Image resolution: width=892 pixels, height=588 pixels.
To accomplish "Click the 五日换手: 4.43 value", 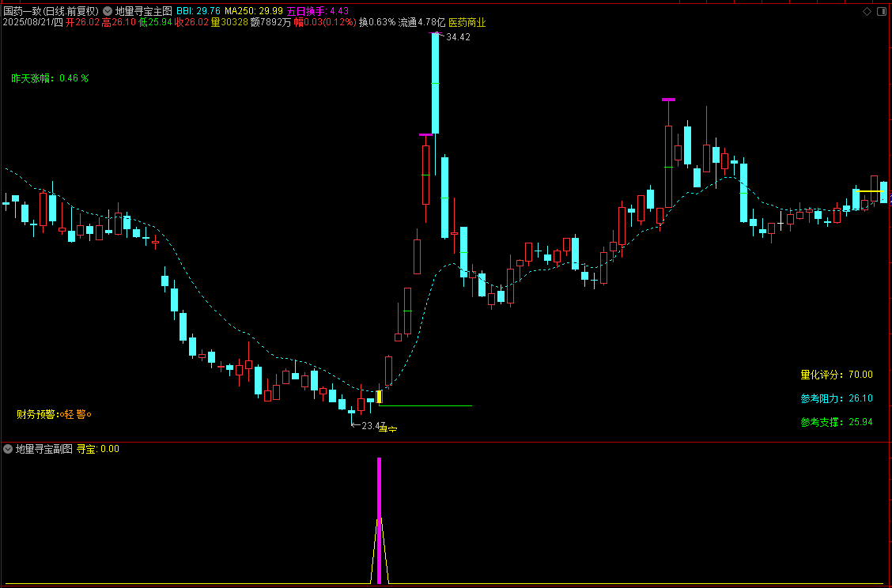I will pos(317,11).
